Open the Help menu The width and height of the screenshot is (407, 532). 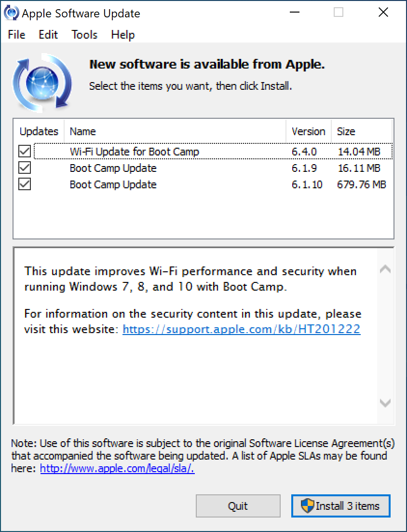122,35
